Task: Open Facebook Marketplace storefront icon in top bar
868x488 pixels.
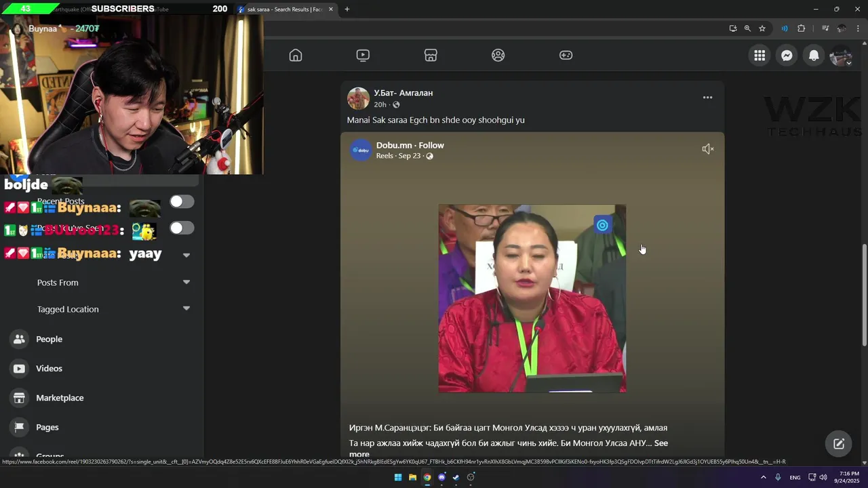Action: click(x=431, y=56)
